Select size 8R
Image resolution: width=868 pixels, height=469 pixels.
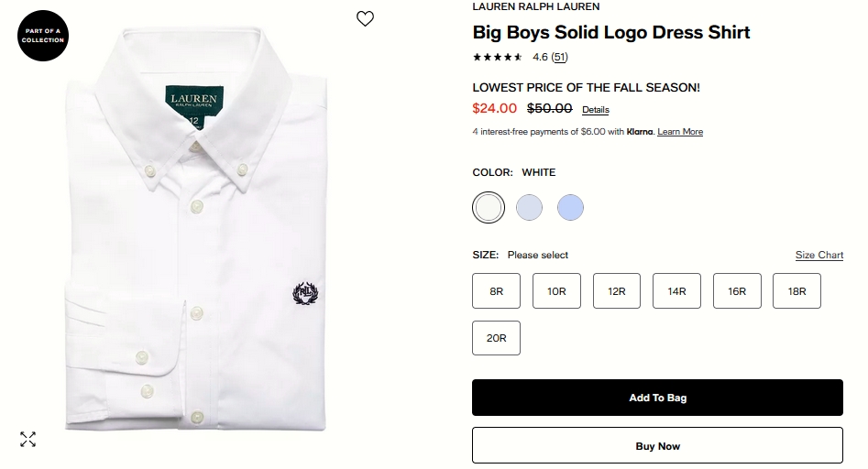point(496,291)
